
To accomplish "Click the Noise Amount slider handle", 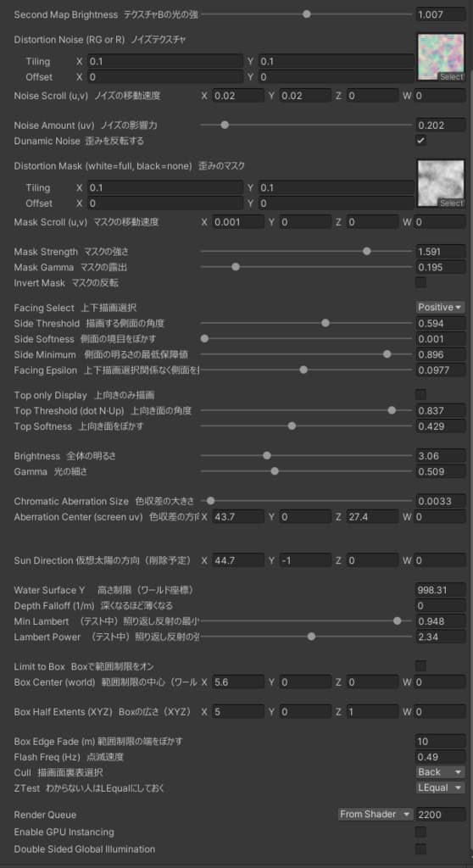I will pos(225,125).
